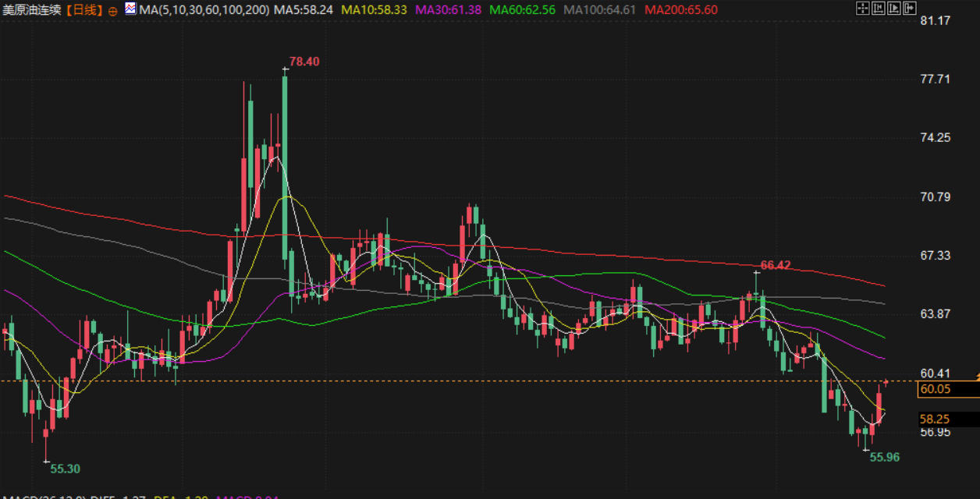The width and height of the screenshot is (980, 499).
Task: Click the MA indicator chart icon
Action: tap(130, 9)
